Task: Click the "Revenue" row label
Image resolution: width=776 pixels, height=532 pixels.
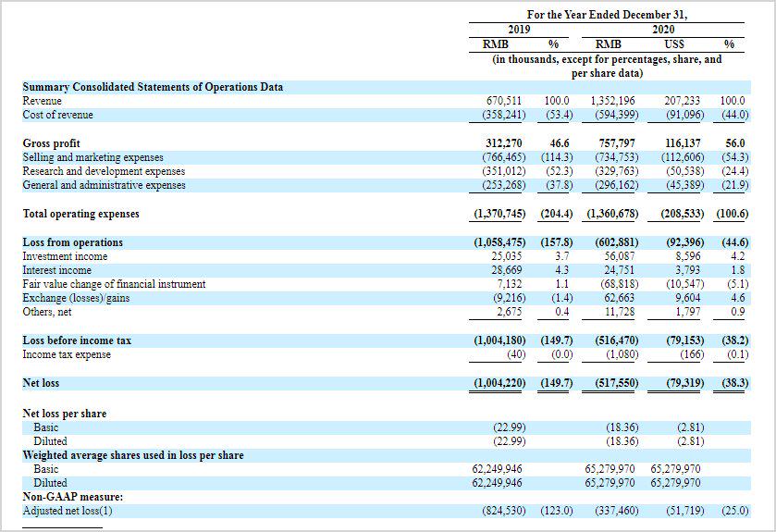Action: [43, 101]
